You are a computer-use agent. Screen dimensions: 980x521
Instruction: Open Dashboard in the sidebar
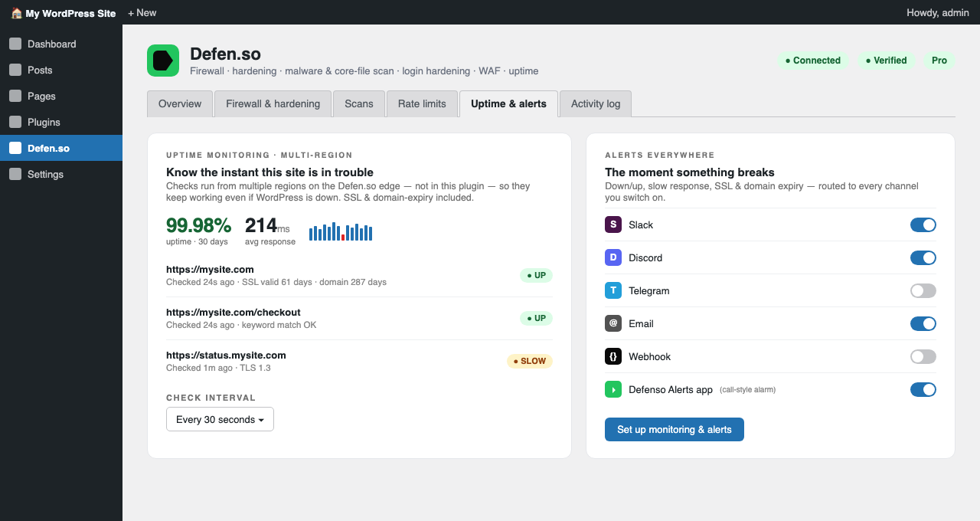(x=61, y=44)
